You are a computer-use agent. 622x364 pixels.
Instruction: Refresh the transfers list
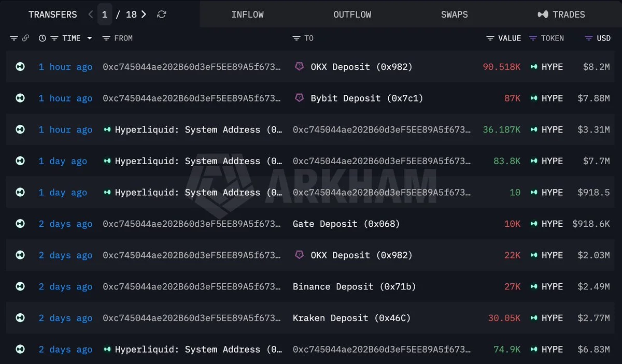pos(162,14)
